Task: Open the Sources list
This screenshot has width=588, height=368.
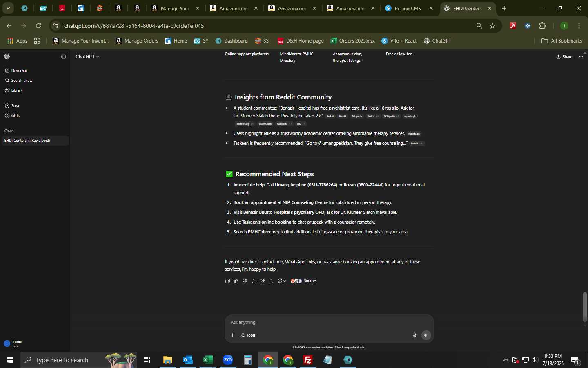Action: (303, 281)
